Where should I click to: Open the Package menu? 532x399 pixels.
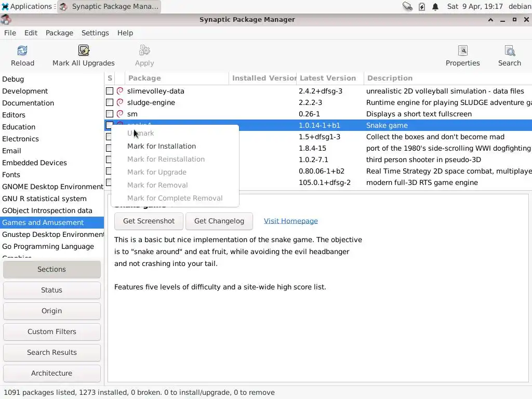coord(59,33)
